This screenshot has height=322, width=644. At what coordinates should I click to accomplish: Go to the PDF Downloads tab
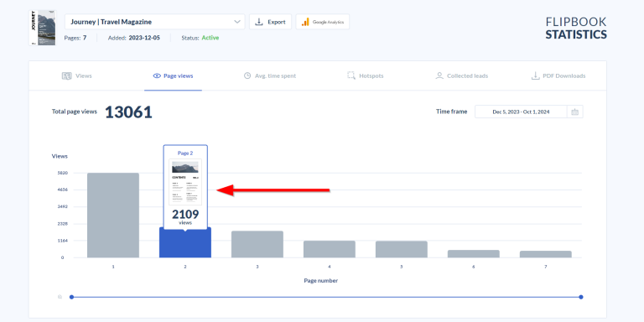[x=558, y=76]
